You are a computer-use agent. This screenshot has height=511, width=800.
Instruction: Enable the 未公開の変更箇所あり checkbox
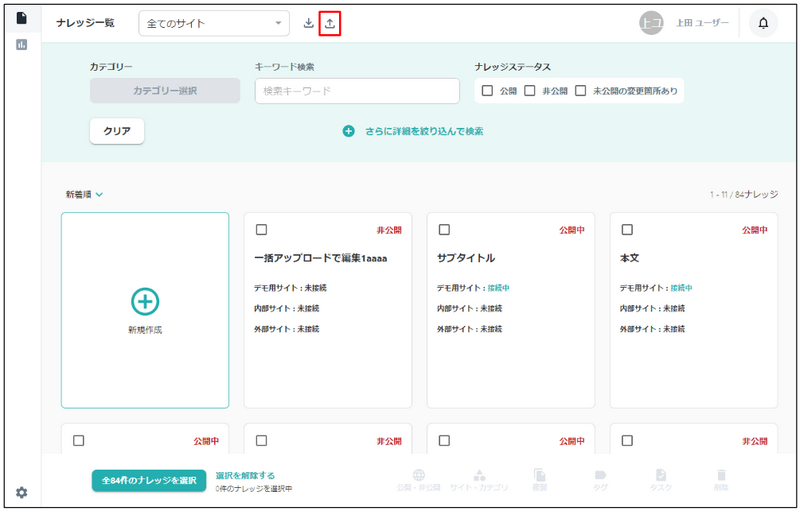[x=580, y=91]
